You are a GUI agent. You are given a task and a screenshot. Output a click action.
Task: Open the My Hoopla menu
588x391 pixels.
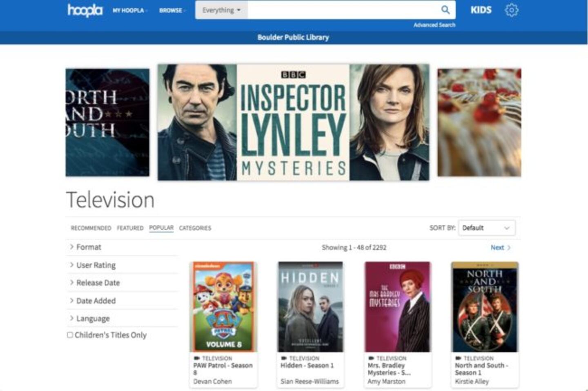tap(129, 11)
